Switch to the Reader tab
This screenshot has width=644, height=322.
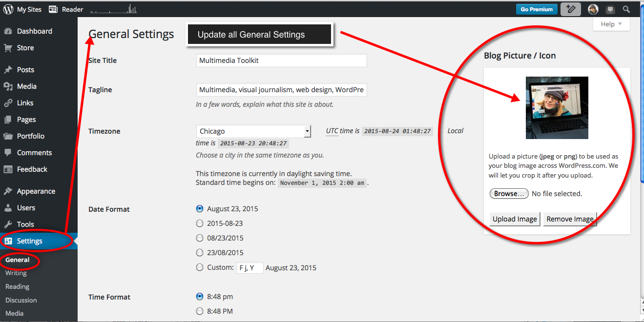[x=72, y=8]
